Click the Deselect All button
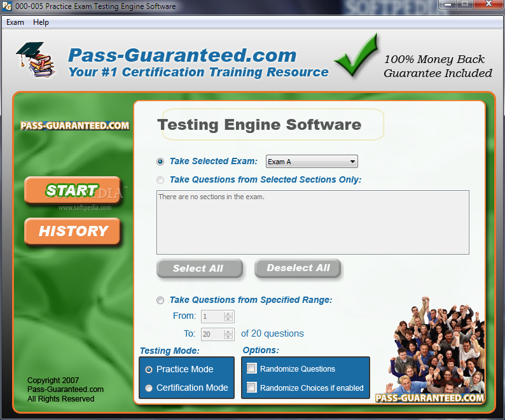The width and height of the screenshot is (505, 420). (298, 268)
